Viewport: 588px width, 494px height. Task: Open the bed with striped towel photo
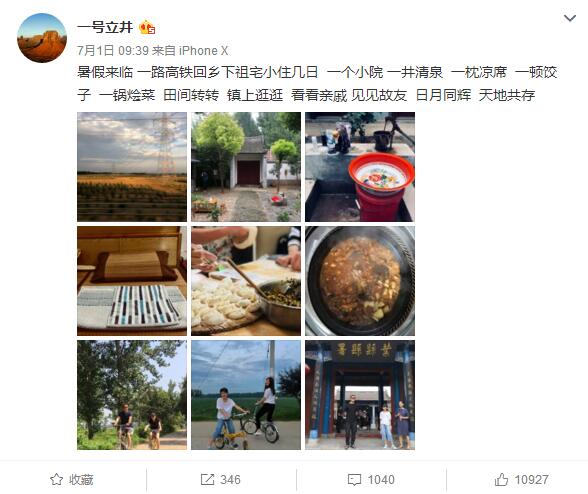132,281
